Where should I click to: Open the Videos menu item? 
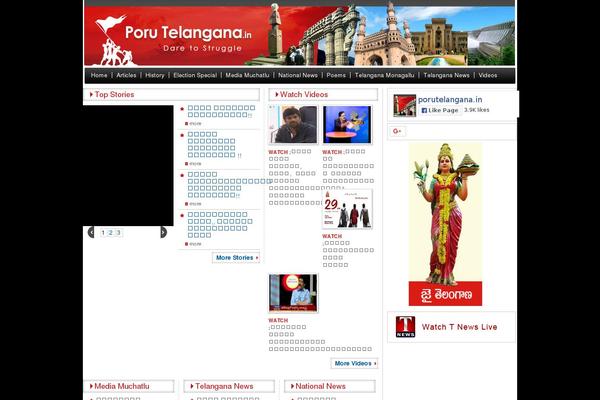pos(488,75)
